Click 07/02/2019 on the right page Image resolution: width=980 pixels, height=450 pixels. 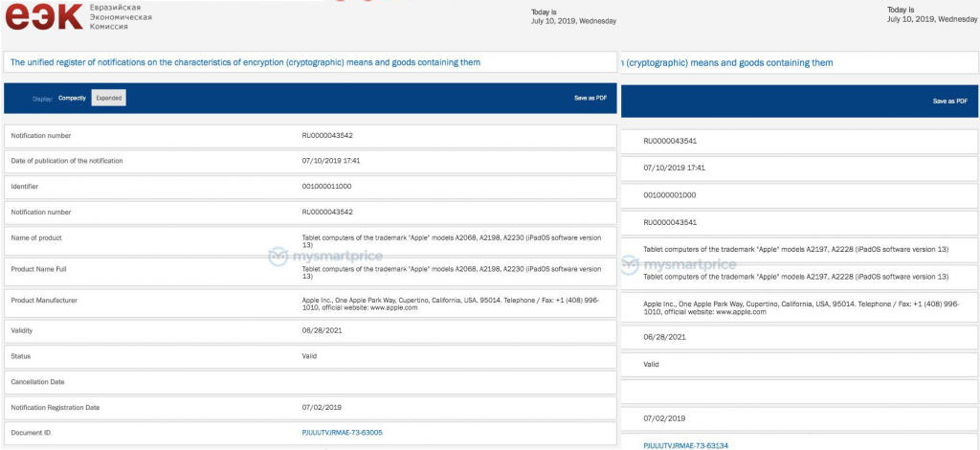(x=664, y=418)
